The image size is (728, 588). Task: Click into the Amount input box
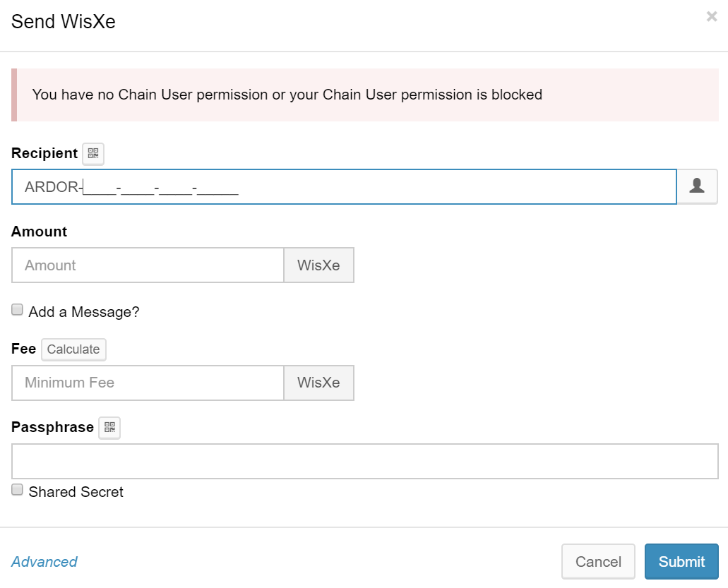(x=148, y=265)
